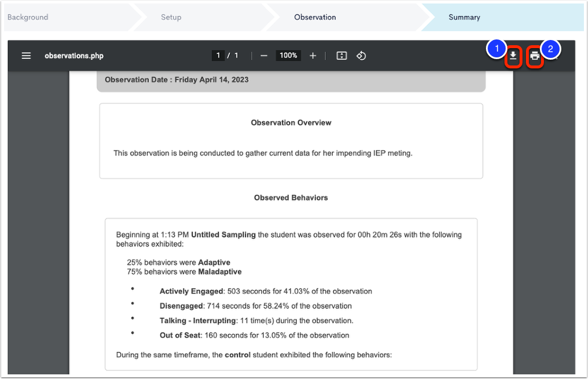Click the Disengaged 714 seconds line
This screenshot has width=588, height=379.
256,306
